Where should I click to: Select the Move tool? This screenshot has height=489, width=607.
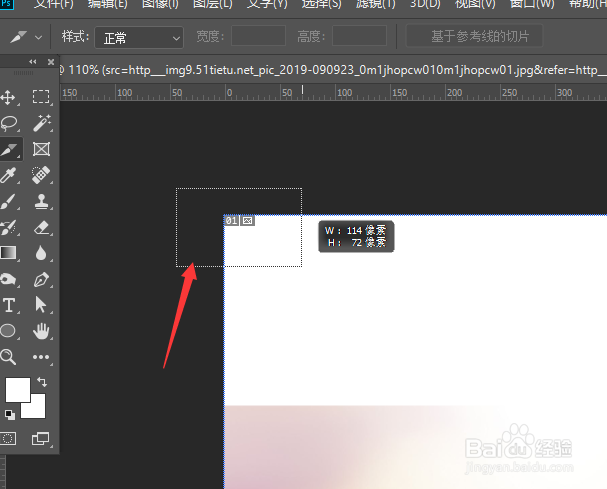9,97
